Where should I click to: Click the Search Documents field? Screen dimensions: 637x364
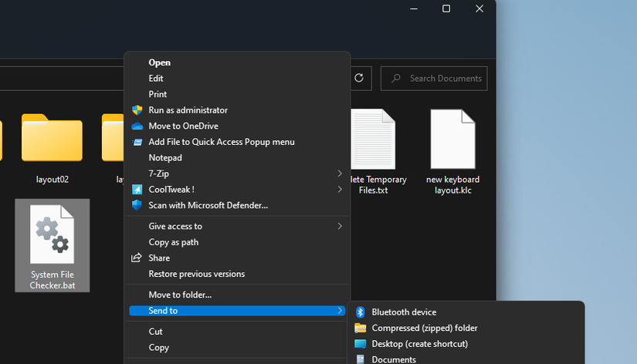[x=434, y=79]
